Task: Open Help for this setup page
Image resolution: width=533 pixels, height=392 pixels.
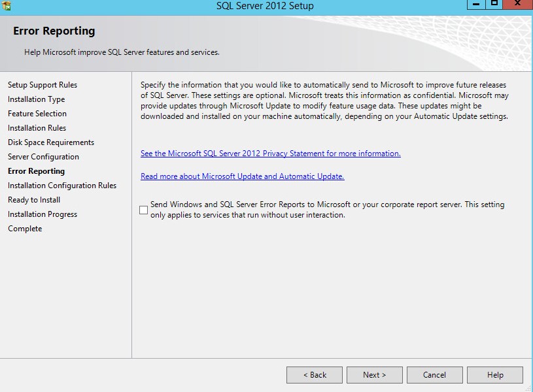Action: click(x=495, y=374)
